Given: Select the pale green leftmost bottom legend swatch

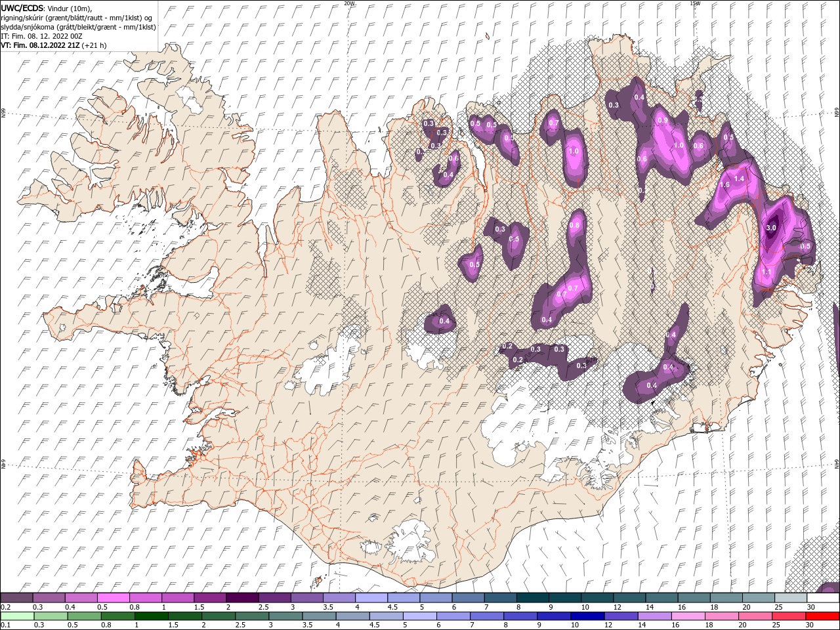Looking at the screenshot, I should (16, 616).
